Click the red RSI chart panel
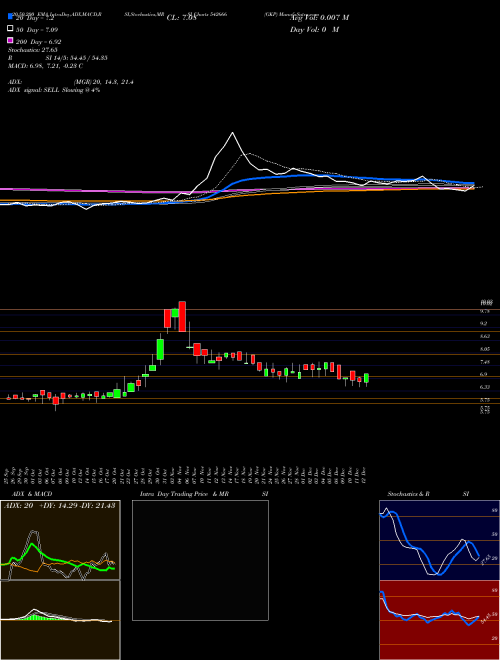The image size is (500, 660). pyautogui.click(x=439, y=620)
